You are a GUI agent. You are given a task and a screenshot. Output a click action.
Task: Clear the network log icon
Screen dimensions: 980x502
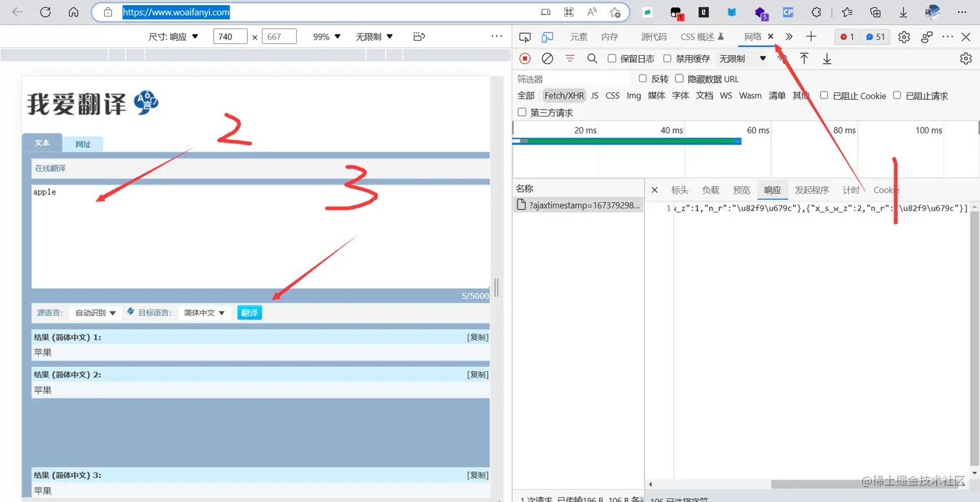(547, 58)
